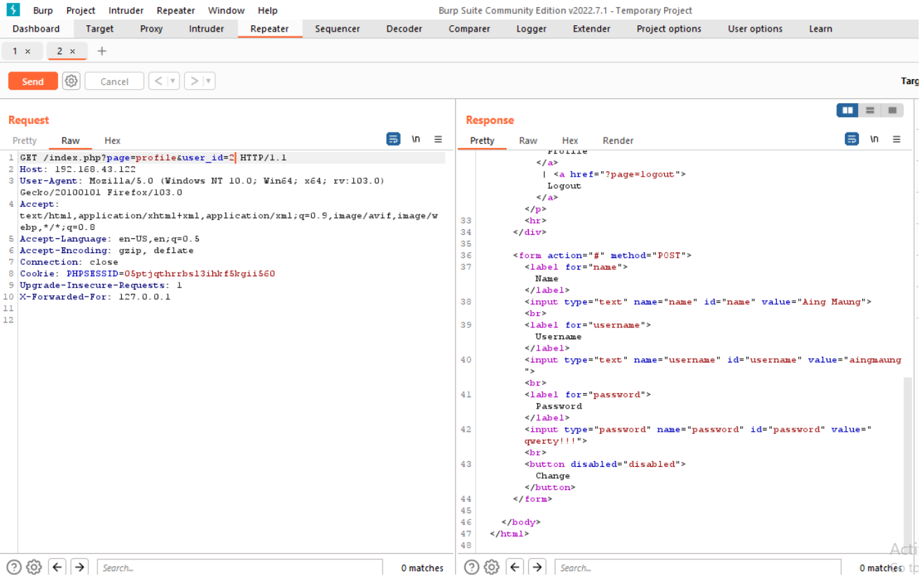Jump to previous match in Response search

(x=516, y=567)
